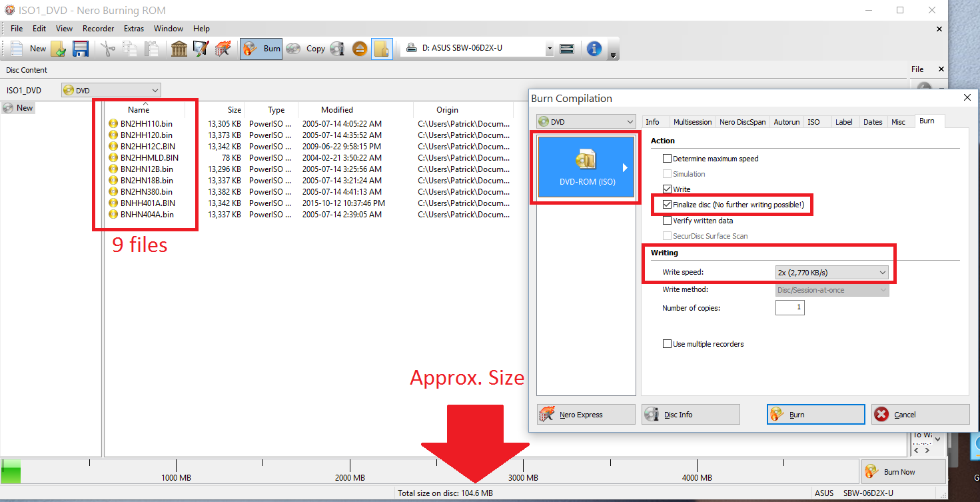Uncheck the Write checkbox
The image size is (980, 502).
click(x=667, y=189)
